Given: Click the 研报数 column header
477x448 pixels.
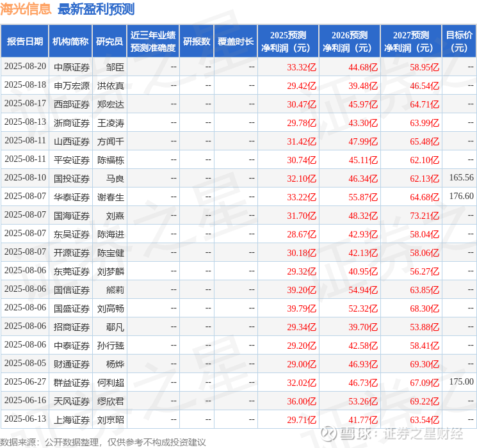Looking at the screenshot, I should pyautogui.click(x=197, y=42).
